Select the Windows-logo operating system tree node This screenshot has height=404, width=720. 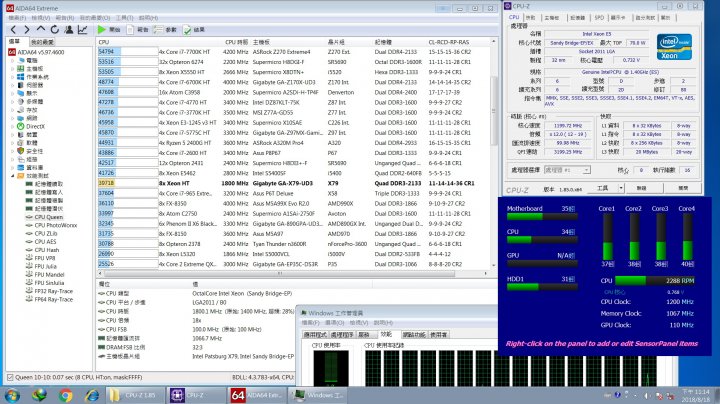[32, 77]
